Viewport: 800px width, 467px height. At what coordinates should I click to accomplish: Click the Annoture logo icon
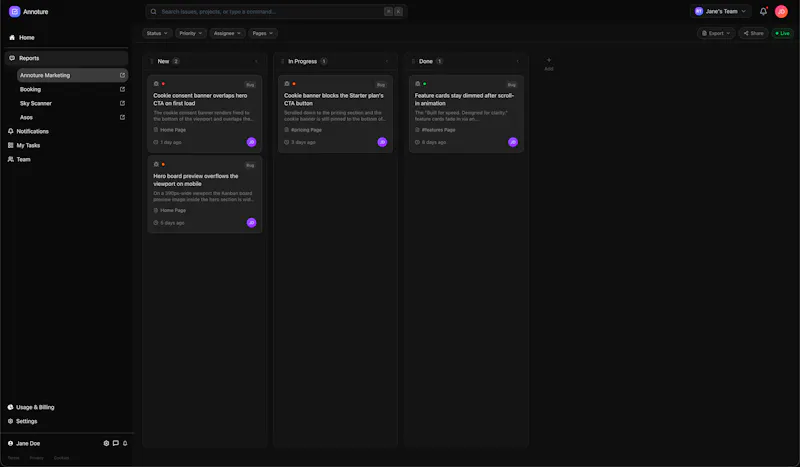pos(14,11)
